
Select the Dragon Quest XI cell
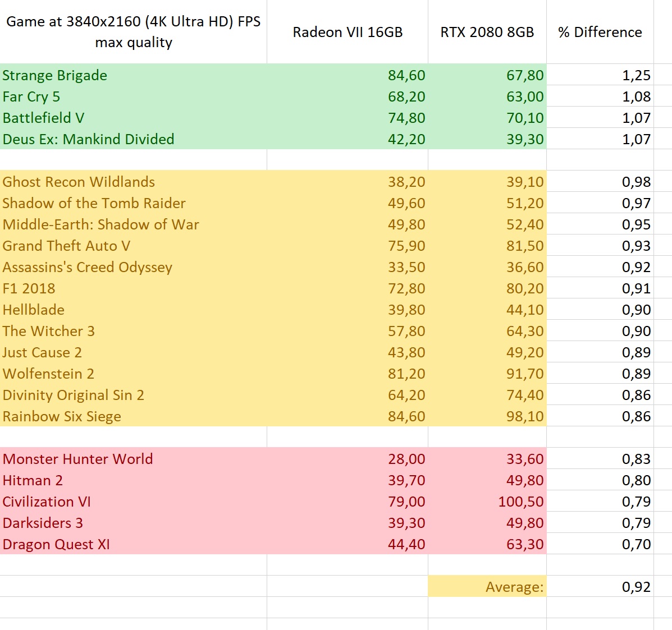[133, 544]
